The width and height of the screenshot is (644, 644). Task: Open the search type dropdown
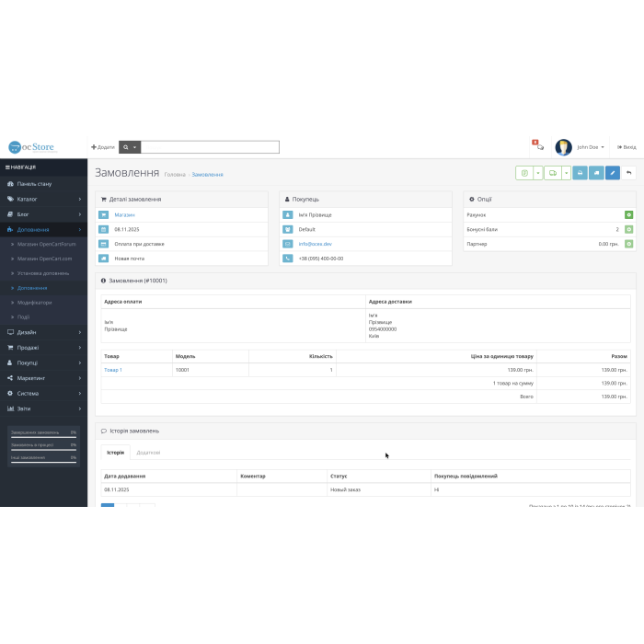130,147
